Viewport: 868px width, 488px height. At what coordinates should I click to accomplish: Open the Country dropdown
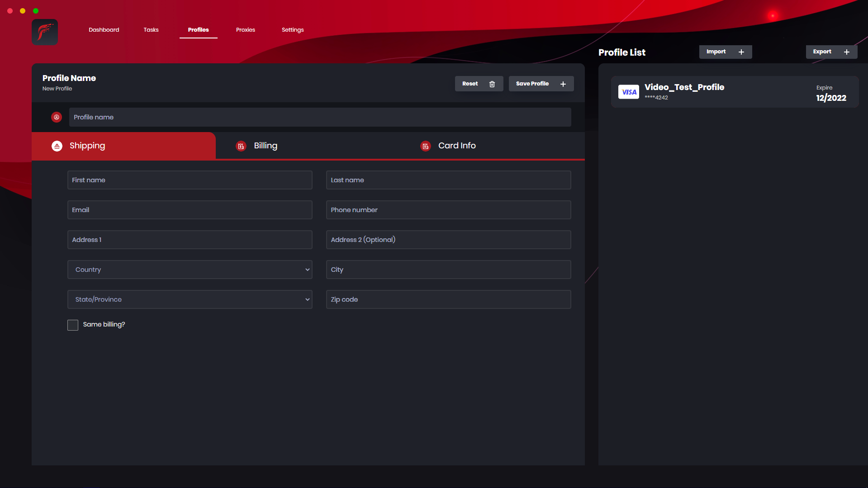click(190, 270)
